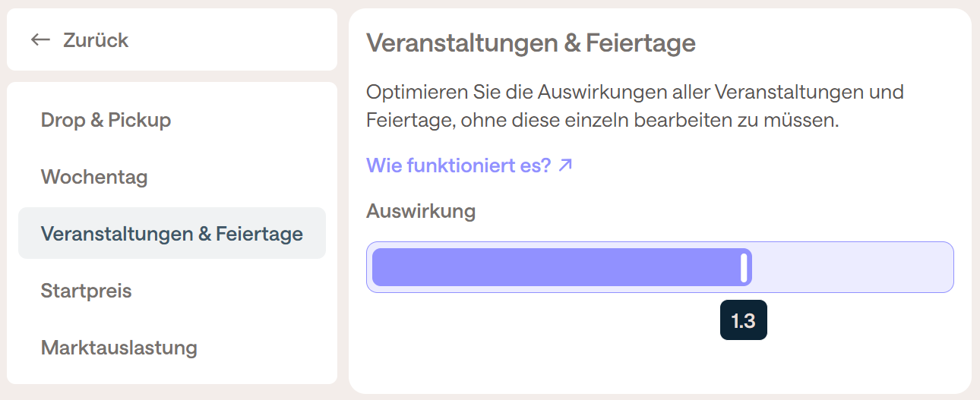Image resolution: width=980 pixels, height=400 pixels.
Task: Click the empty light part of the slider track
Action: click(851, 267)
